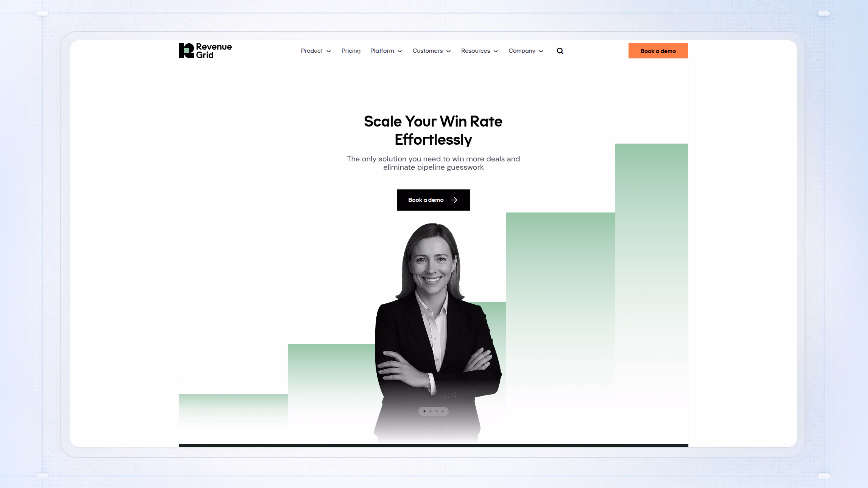This screenshot has width=868, height=488.
Task: Select the first carousel slide dot
Action: pyautogui.click(x=424, y=411)
